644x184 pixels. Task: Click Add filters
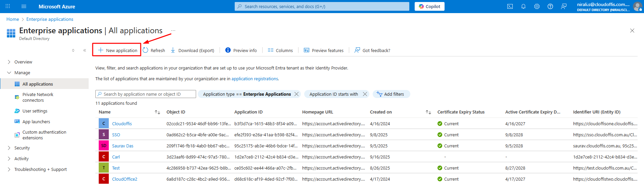(x=391, y=94)
